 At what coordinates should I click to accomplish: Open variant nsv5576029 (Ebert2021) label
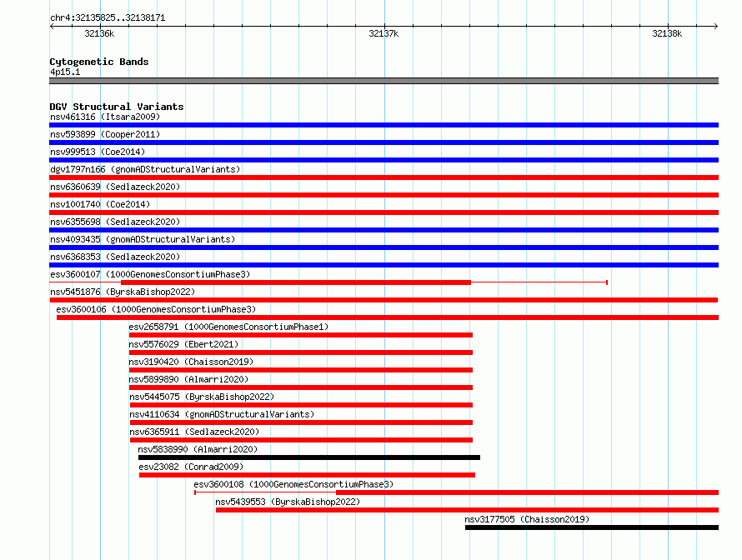[183, 344]
